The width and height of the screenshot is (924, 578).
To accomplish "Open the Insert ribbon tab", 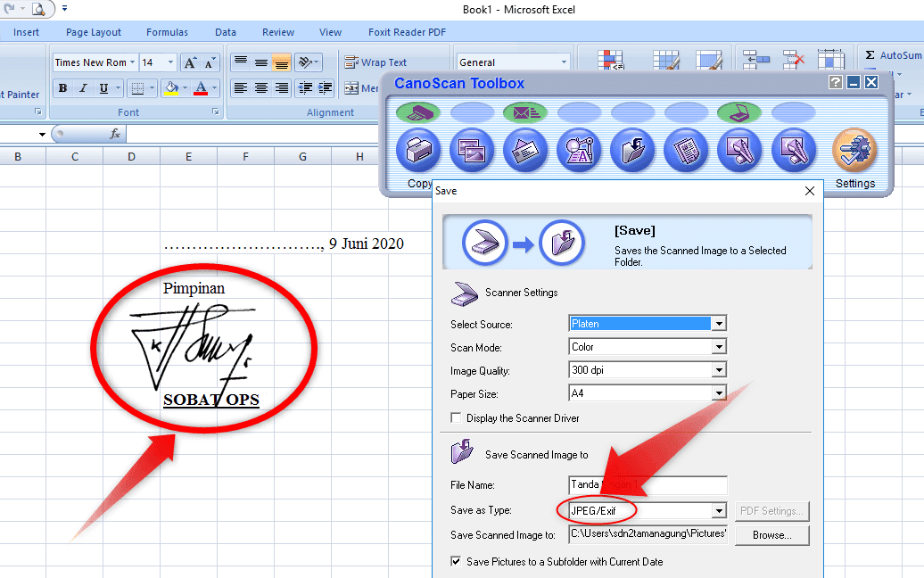I will pos(26,32).
